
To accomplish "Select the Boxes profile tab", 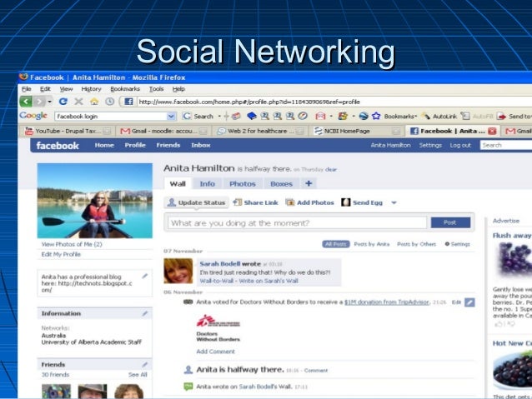I will point(281,184).
